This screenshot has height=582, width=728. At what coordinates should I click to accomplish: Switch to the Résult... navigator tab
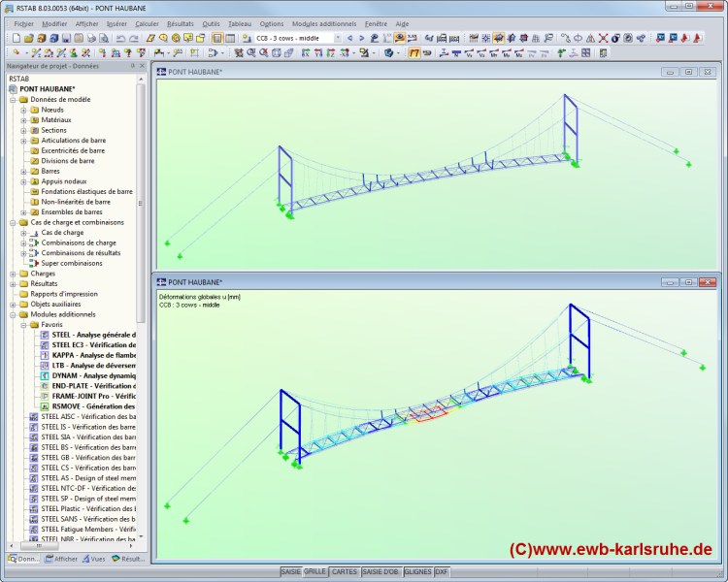(x=128, y=559)
